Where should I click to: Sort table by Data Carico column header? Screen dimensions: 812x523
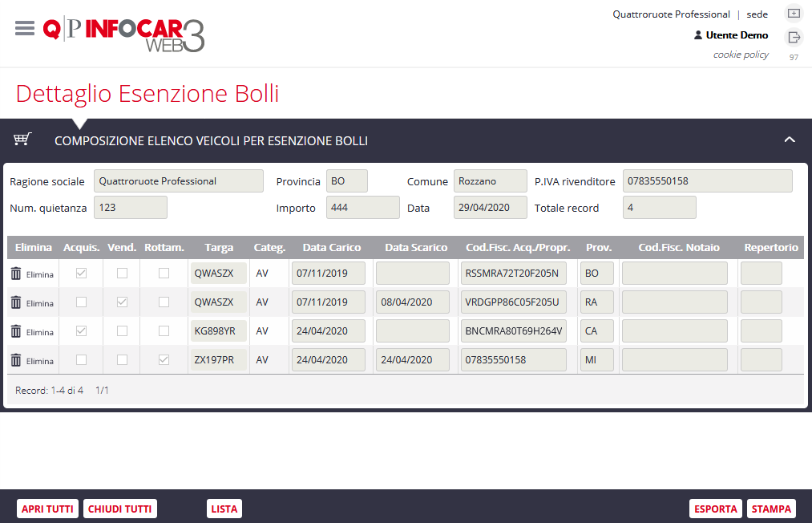[331, 248]
